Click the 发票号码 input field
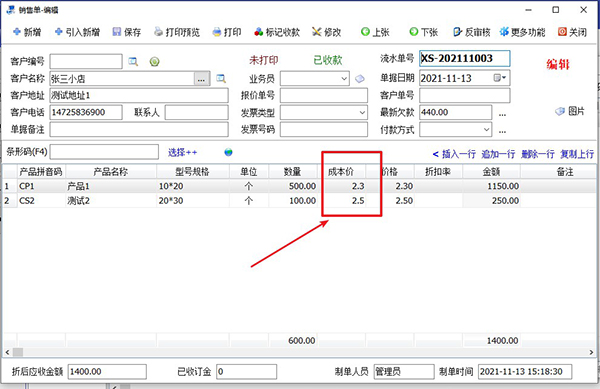The width and height of the screenshot is (600, 389). tap(324, 130)
